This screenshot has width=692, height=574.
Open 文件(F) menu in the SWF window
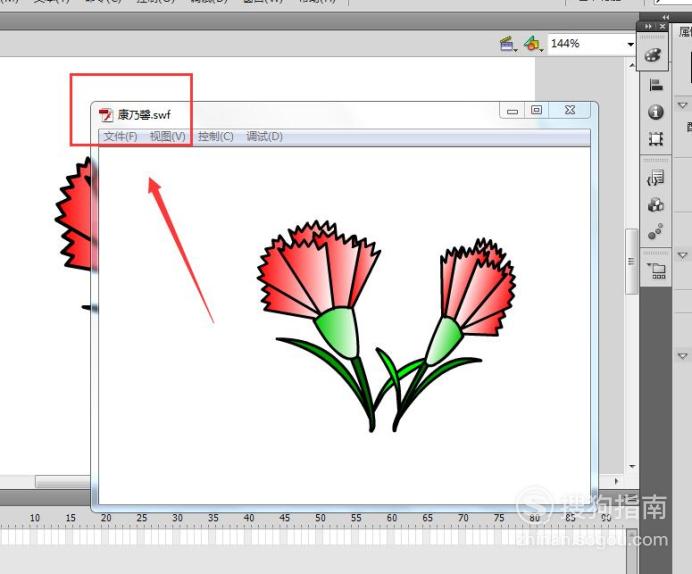[x=120, y=136]
